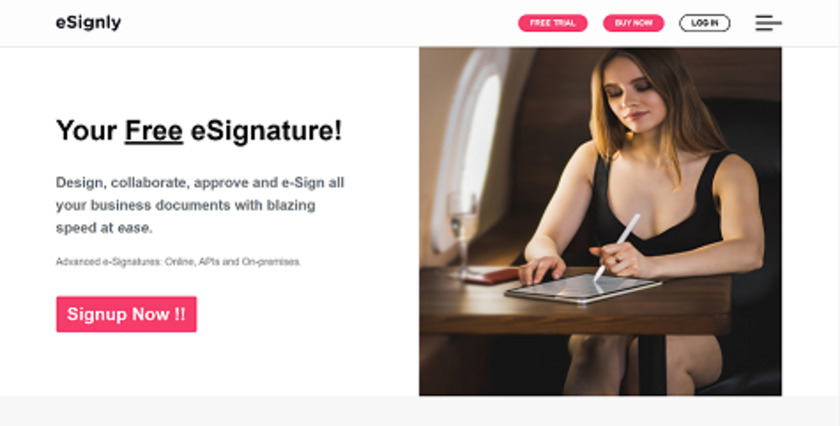Click the Advanced e-Signatures subtext line
Image resolution: width=840 pixels, height=426 pixels.
(178, 262)
